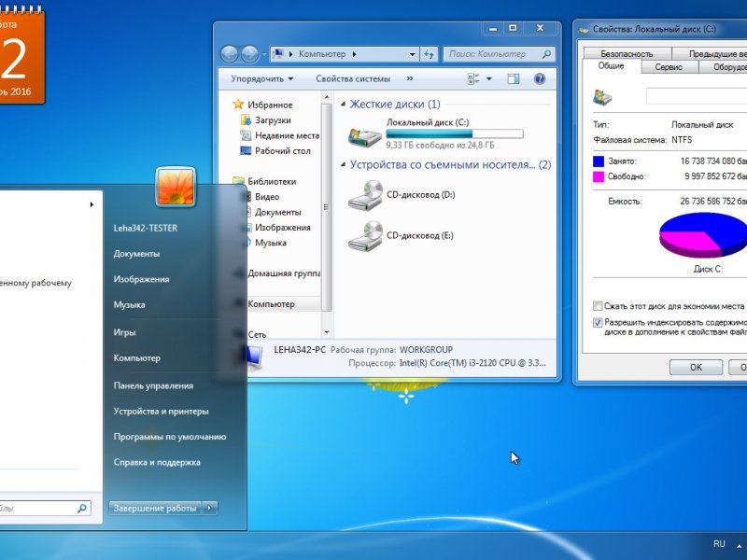This screenshot has width=747, height=560.
Task: Click the Local Disk C: capacity bar
Action: [455, 133]
